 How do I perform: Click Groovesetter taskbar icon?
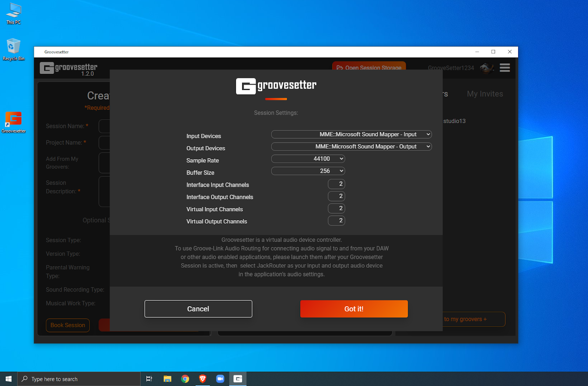[238, 379]
